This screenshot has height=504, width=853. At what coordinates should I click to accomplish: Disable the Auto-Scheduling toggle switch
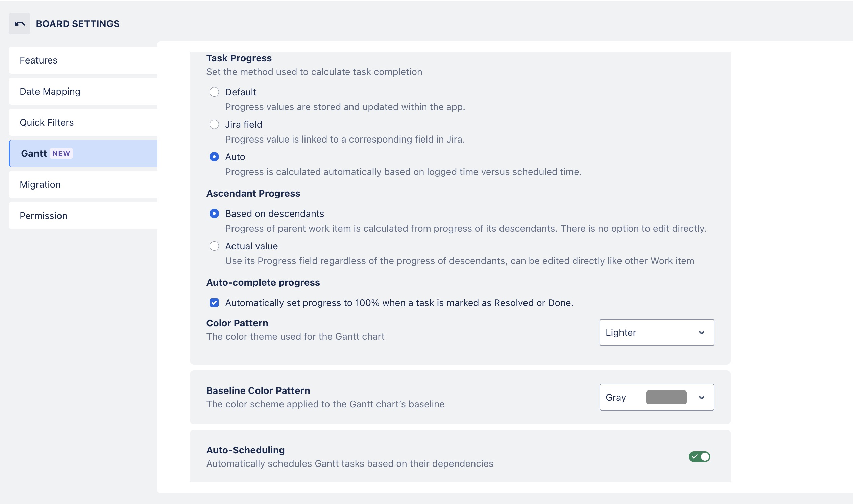[699, 457]
